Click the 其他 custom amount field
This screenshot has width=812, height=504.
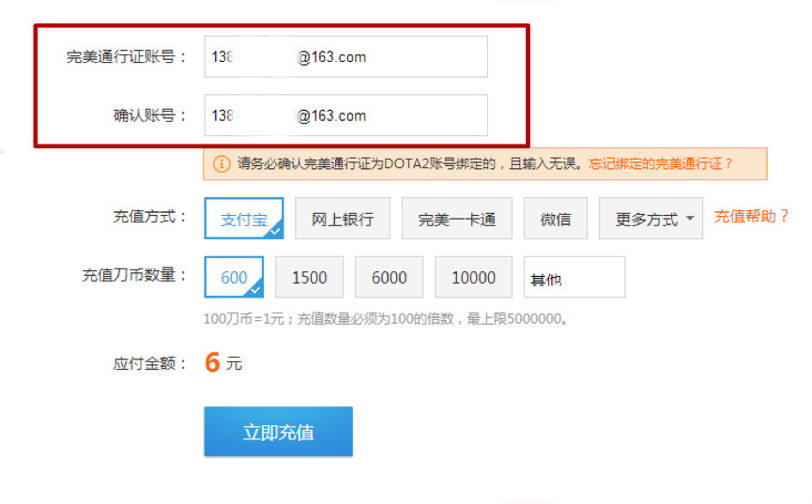click(x=575, y=277)
